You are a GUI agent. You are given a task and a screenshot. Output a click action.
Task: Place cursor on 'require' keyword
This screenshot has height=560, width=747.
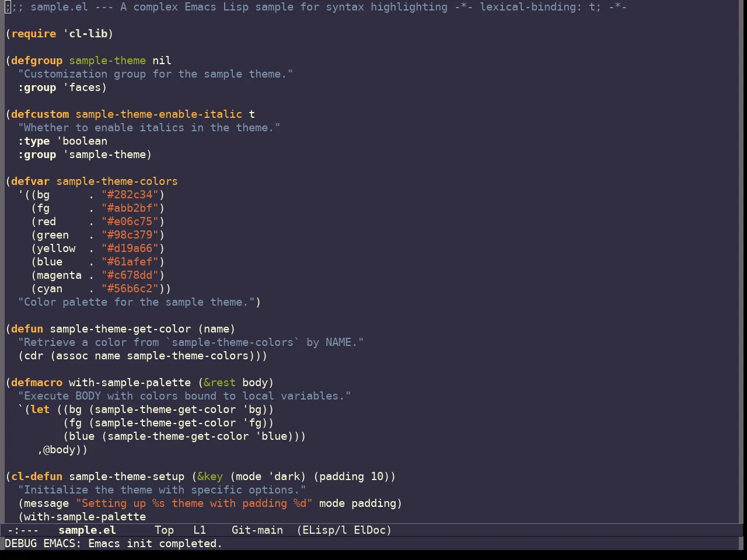pos(34,34)
